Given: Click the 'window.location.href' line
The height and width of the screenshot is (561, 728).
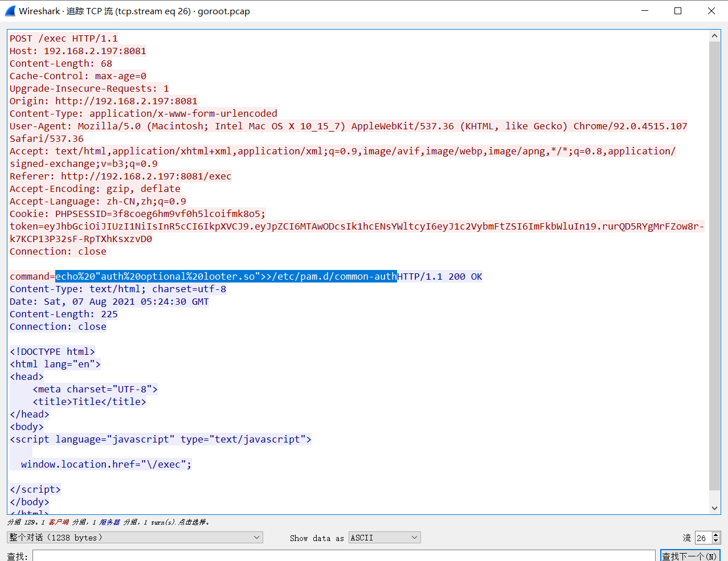Looking at the screenshot, I should coord(107,464).
